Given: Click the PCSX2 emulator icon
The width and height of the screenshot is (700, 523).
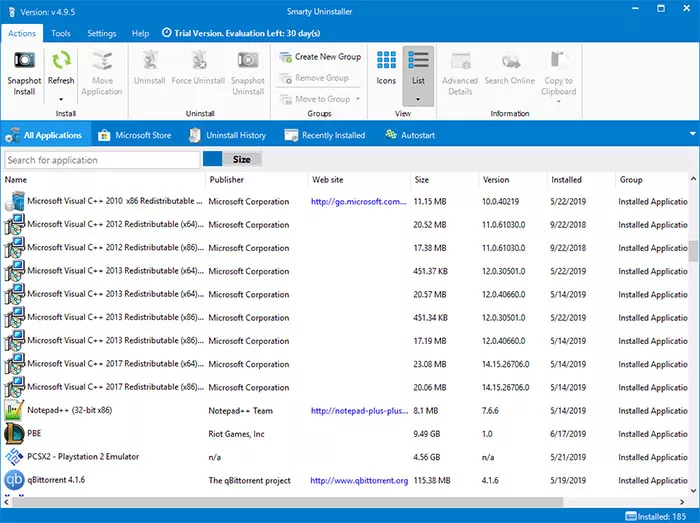Looking at the screenshot, I should pyautogui.click(x=14, y=457).
